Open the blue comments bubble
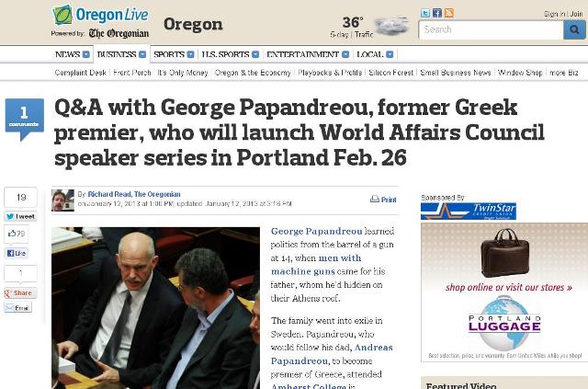This screenshot has width=588, height=389. tap(25, 119)
